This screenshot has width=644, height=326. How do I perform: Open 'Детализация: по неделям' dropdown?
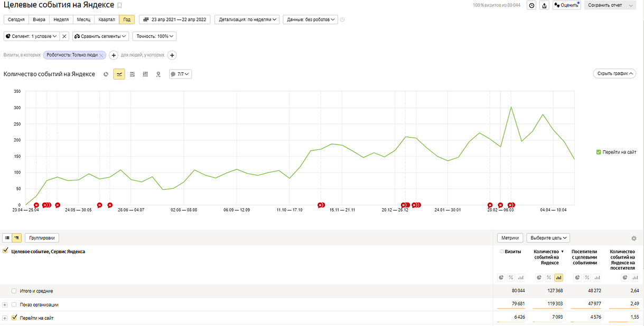(x=247, y=20)
